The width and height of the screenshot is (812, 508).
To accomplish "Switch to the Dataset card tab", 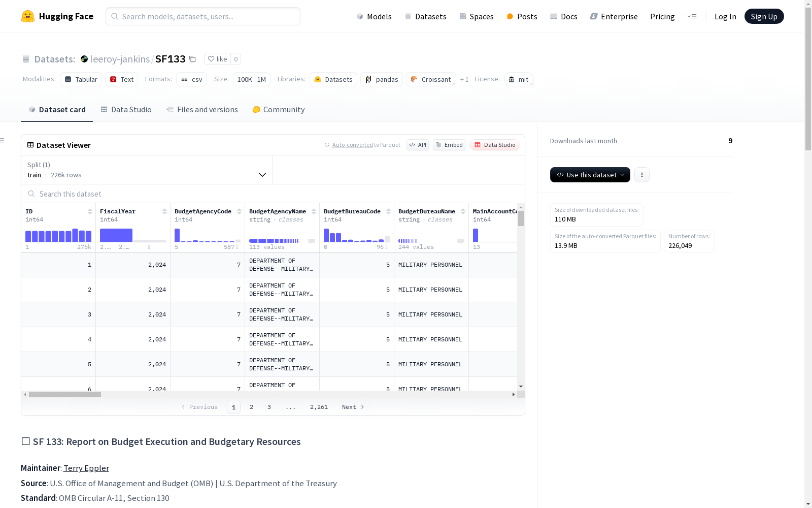I will 57,110.
